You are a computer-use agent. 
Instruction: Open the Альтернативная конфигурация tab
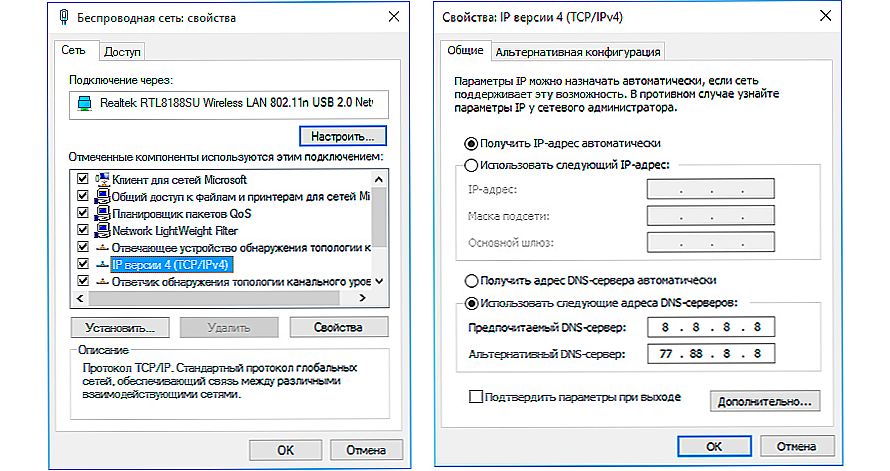[578, 52]
